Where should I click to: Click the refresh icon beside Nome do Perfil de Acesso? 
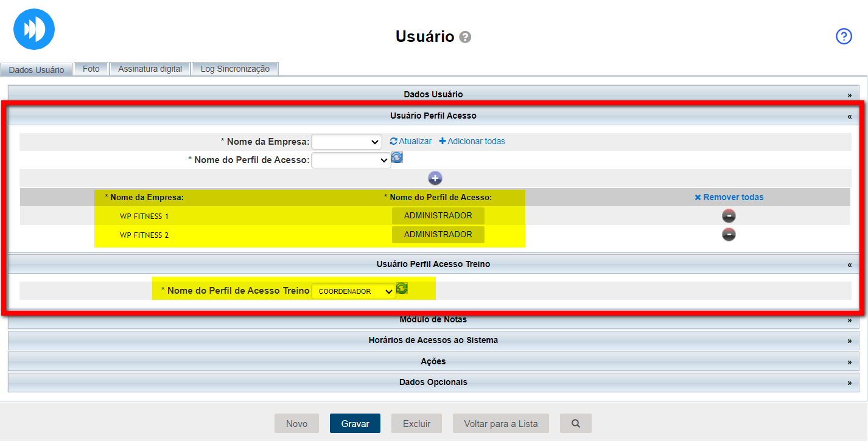tap(397, 158)
